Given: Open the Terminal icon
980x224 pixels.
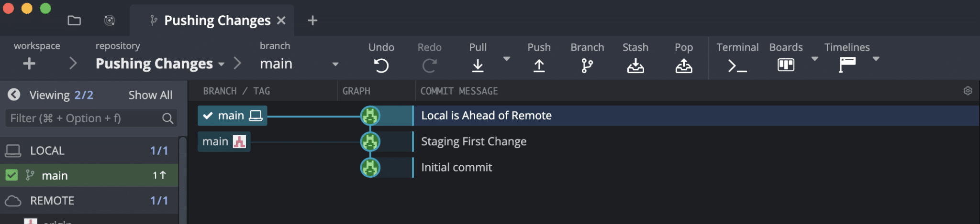Looking at the screenshot, I should coord(737,65).
